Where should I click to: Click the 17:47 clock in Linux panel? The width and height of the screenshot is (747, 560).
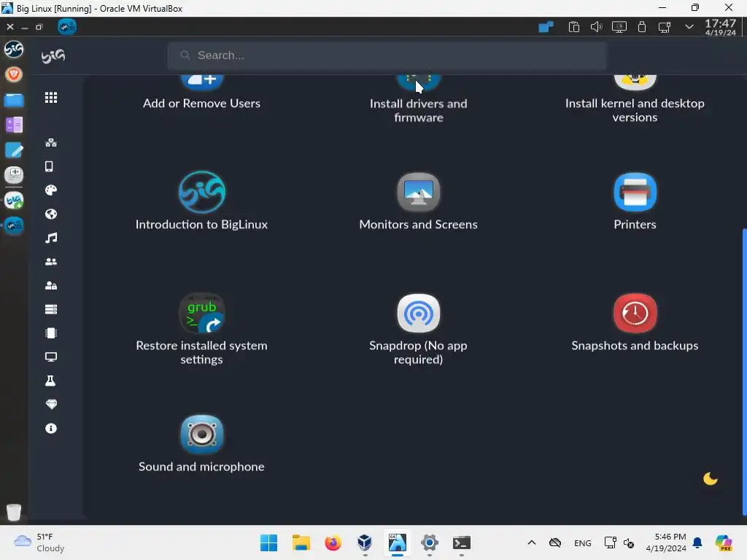click(720, 27)
